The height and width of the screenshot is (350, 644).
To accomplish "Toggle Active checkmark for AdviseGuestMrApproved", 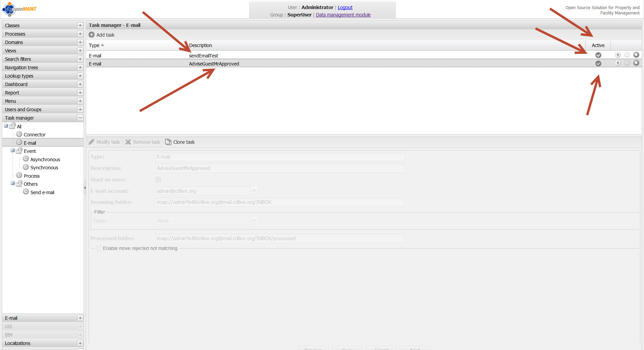I will (598, 63).
